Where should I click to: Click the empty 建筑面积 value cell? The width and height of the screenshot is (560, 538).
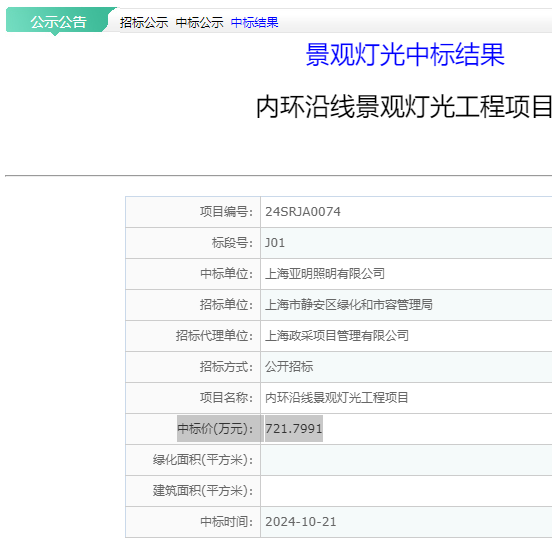coord(406,491)
